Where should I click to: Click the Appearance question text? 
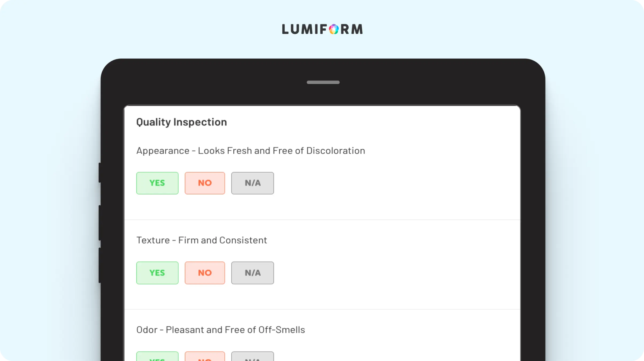[251, 151]
